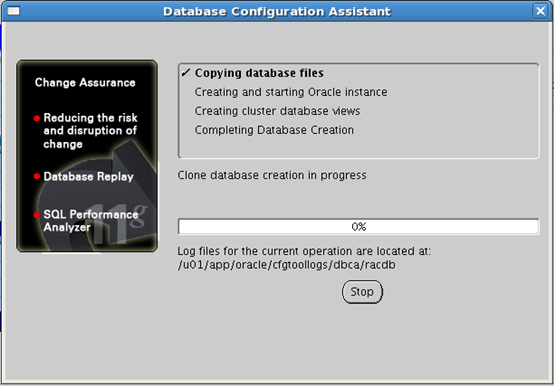Viewport: 554px width, 386px height.
Task: Select Creating cluster database views step
Action: click(x=277, y=111)
